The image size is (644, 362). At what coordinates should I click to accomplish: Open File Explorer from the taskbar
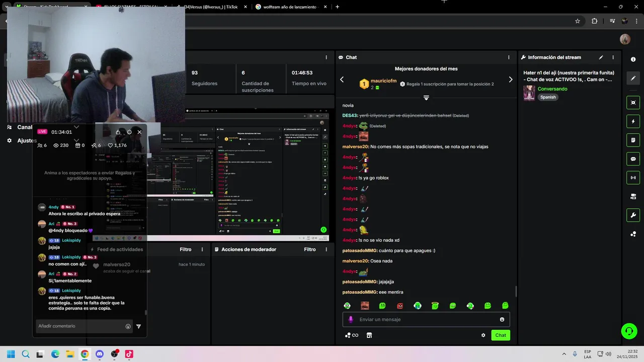(x=70, y=354)
